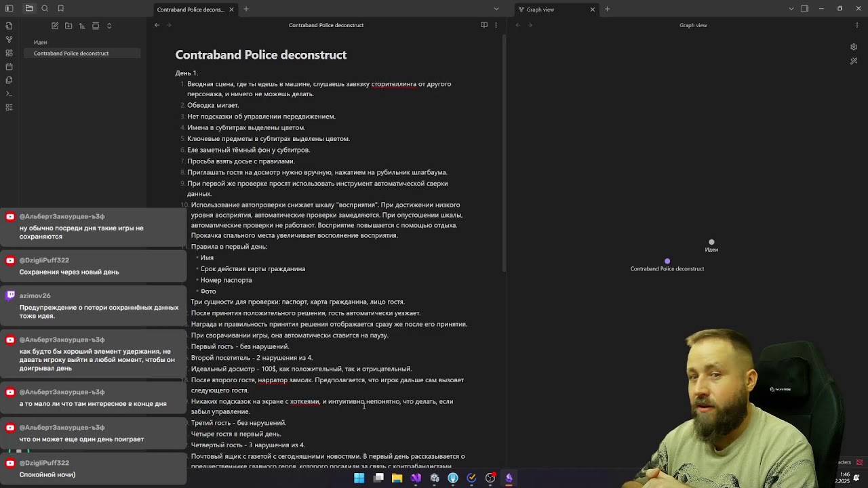The width and height of the screenshot is (868, 488).
Task: Close the Graph view tab
Action: [592, 9]
